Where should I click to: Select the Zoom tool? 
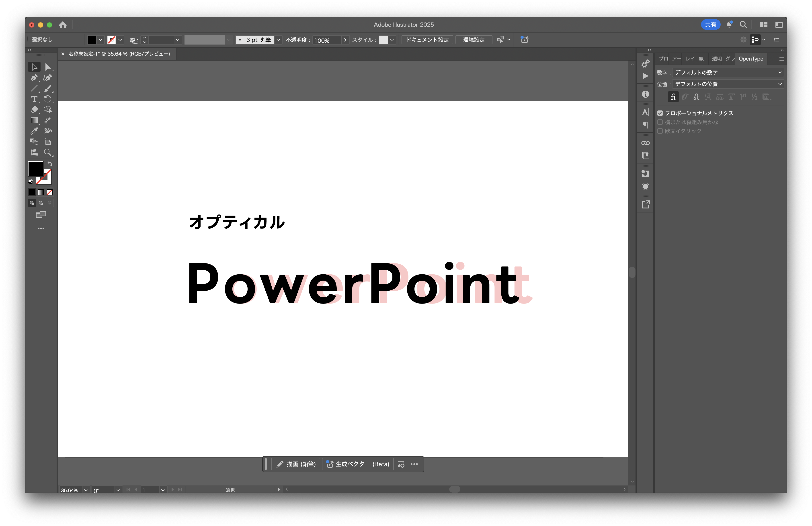pos(48,152)
